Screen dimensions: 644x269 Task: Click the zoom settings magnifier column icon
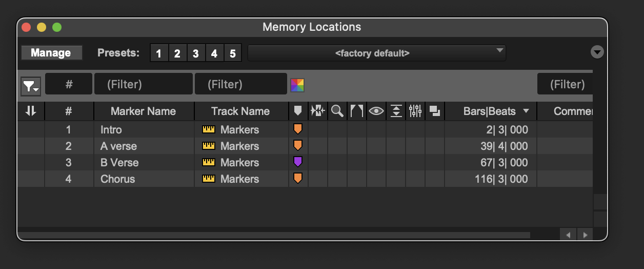[x=337, y=111]
